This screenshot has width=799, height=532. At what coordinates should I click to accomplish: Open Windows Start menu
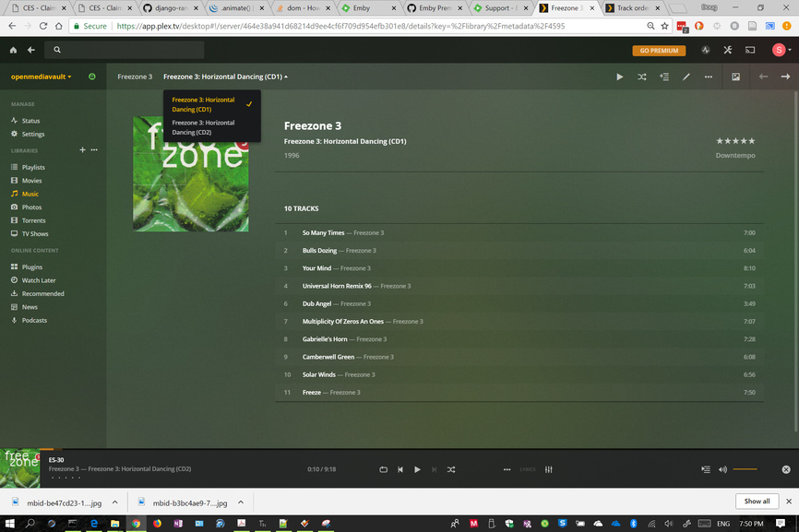(x=9, y=523)
